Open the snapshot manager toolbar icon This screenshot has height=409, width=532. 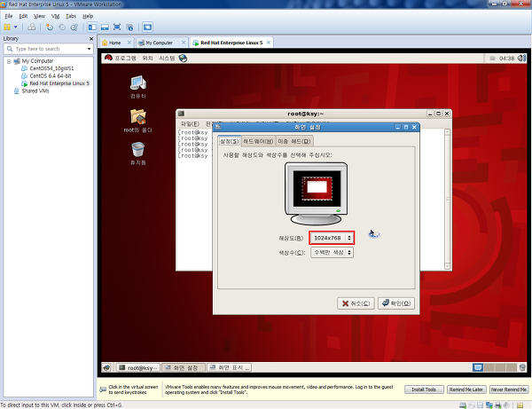[74, 28]
